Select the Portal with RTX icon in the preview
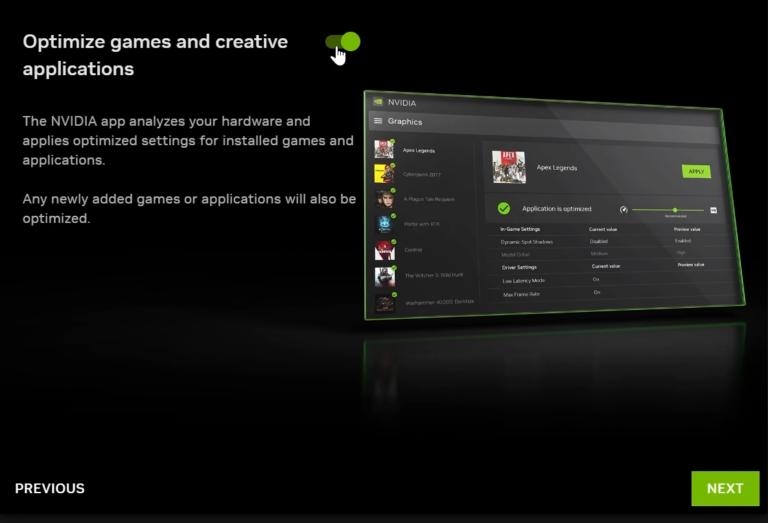 pos(384,224)
